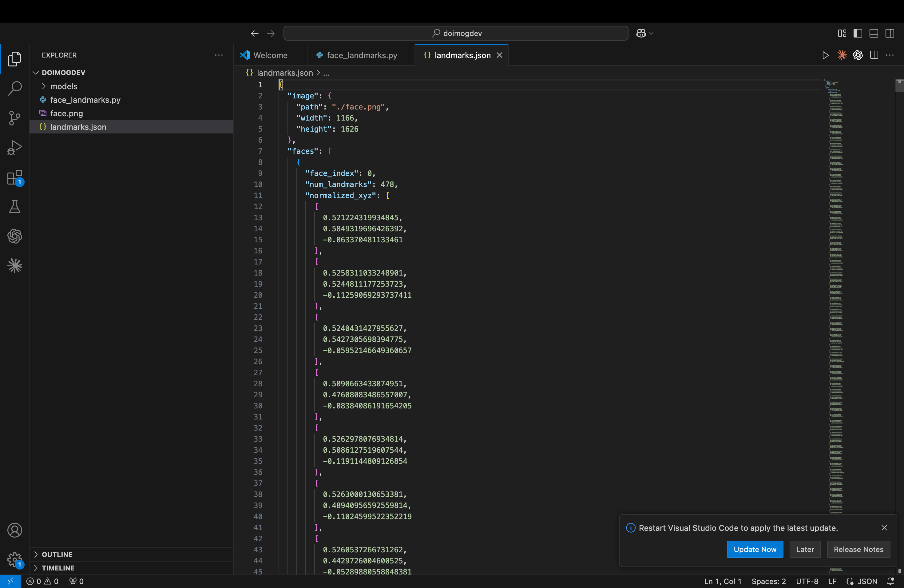Viewport: 904px width, 588px height.
Task: Open the Source Control view
Action: click(14, 118)
